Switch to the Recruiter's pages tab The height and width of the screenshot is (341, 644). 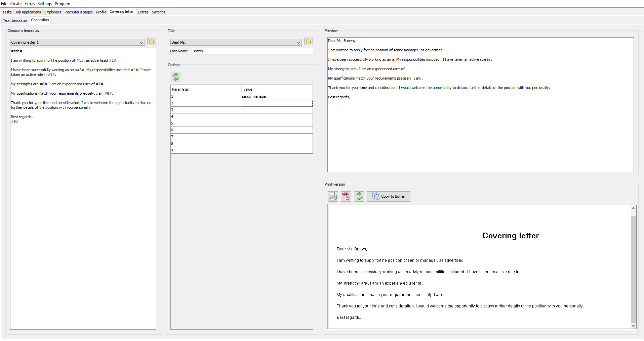[79, 12]
